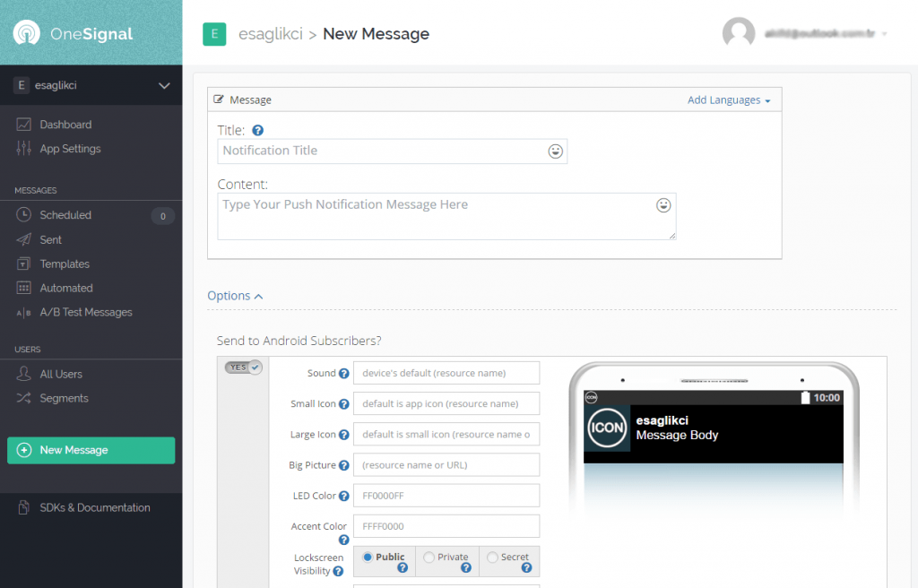Click the Automated grid icon
Screen dimensions: 918x588
click(23, 288)
